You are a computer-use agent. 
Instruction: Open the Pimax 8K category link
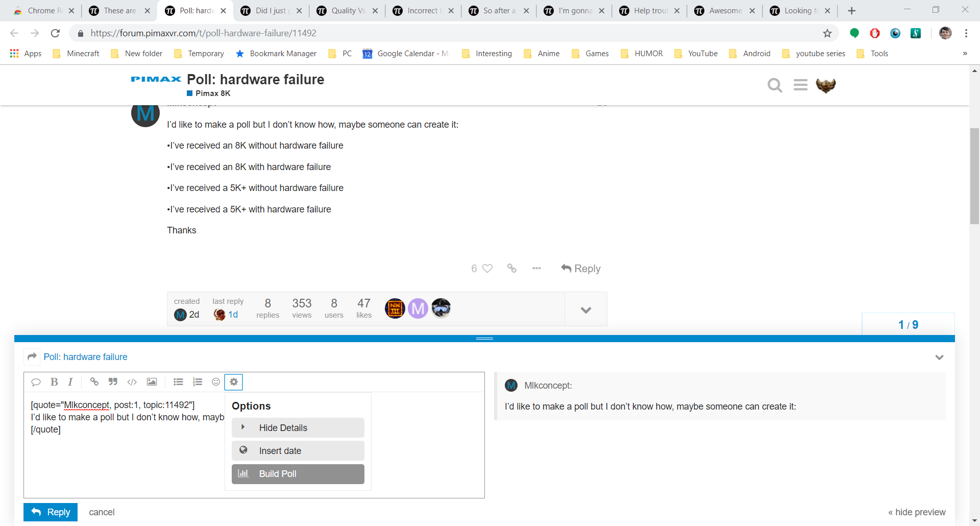coord(209,93)
